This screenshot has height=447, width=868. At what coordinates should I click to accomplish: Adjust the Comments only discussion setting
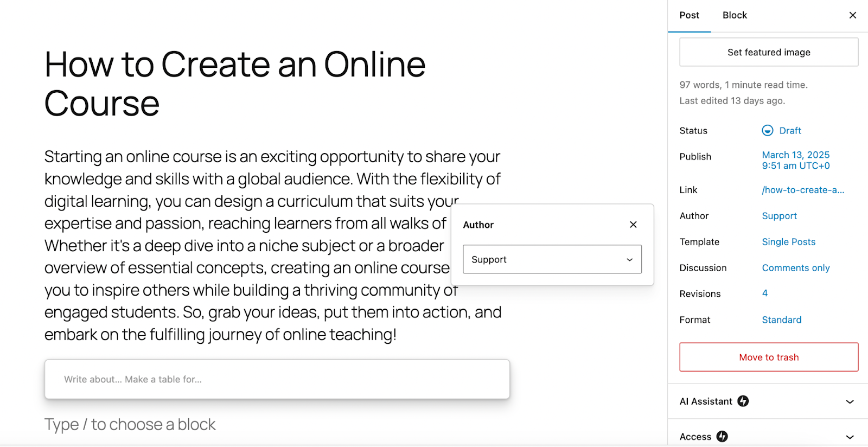(795, 267)
